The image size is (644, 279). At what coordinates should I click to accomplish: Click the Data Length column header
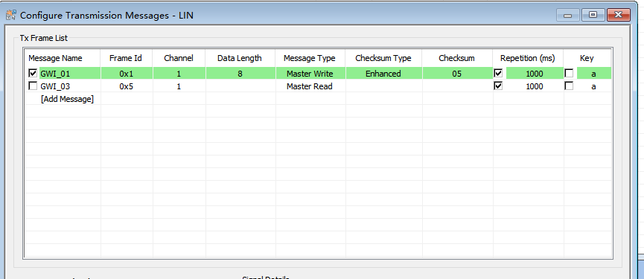[240, 58]
